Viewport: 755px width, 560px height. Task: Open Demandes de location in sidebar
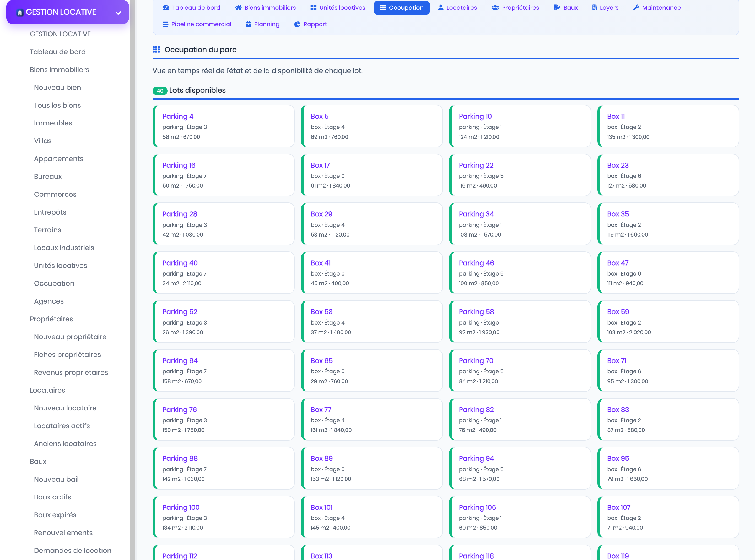[73, 550]
